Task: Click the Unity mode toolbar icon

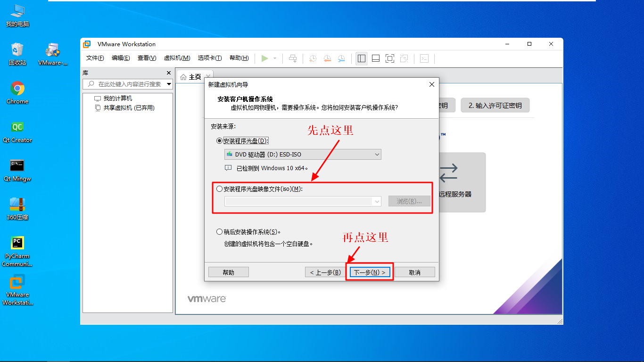Action: [x=404, y=58]
